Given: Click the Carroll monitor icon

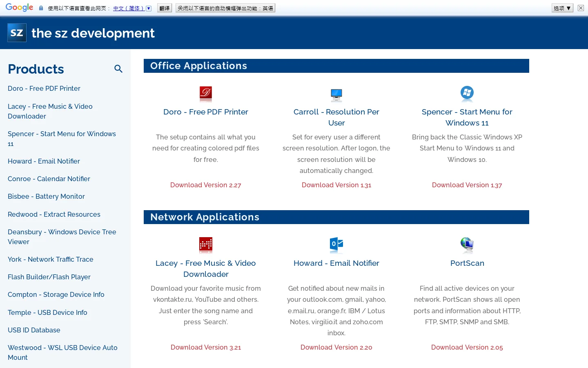Looking at the screenshot, I should coord(336,94).
